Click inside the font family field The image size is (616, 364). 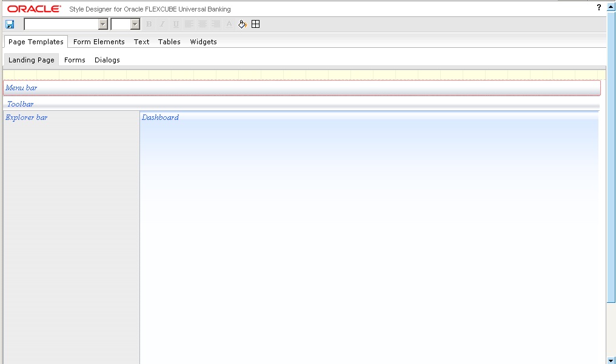pyautogui.click(x=61, y=24)
